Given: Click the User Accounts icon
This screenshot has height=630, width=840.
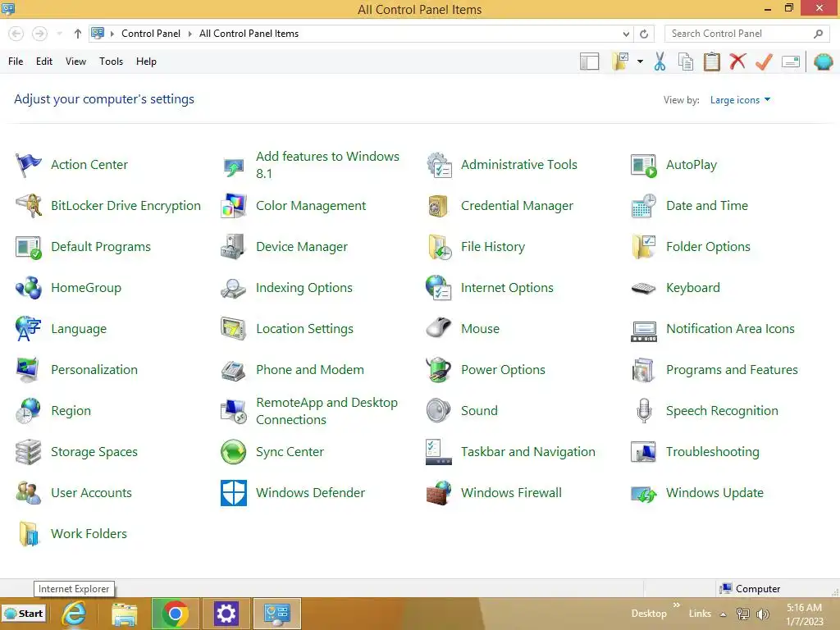Looking at the screenshot, I should [x=29, y=493].
